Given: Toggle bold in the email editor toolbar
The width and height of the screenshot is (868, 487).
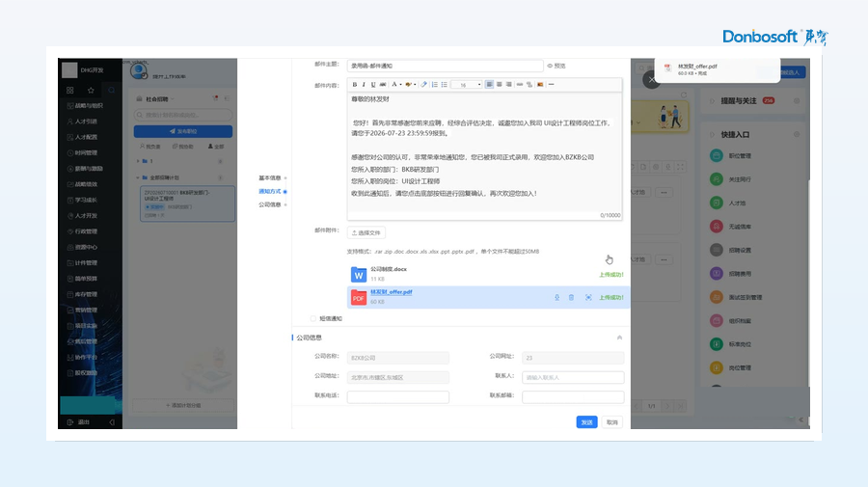Looking at the screenshot, I should point(354,85).
